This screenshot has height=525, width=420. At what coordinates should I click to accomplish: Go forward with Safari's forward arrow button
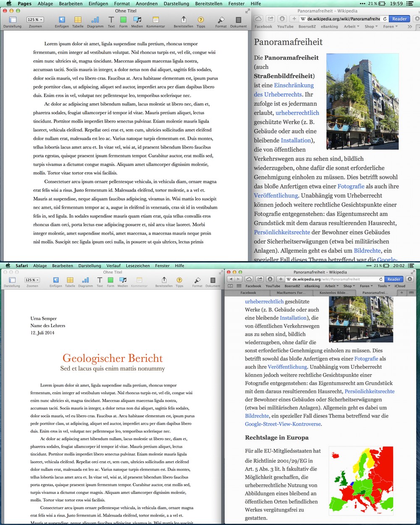click(x=238, y=279)
